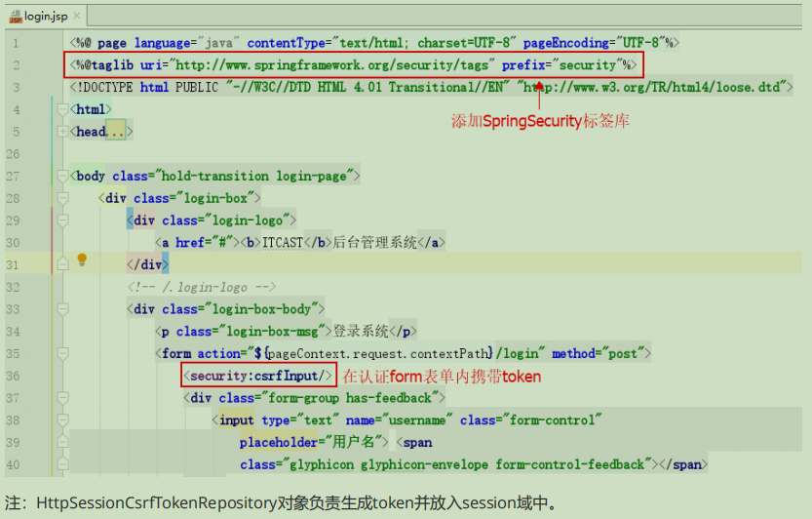This screenshot has width=812, height=519.
Task: Click the folded ellipsis placeholder in head tag
Action: click(x=117, y=132)
